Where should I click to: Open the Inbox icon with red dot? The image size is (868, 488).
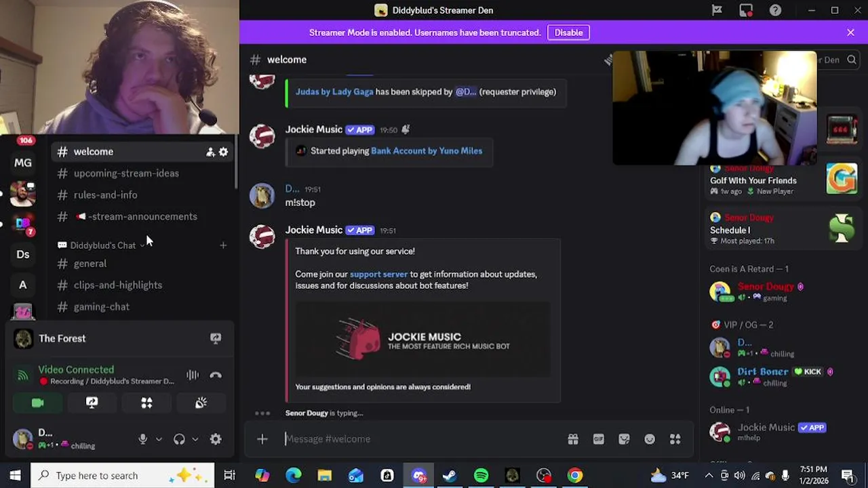point(746,10)
